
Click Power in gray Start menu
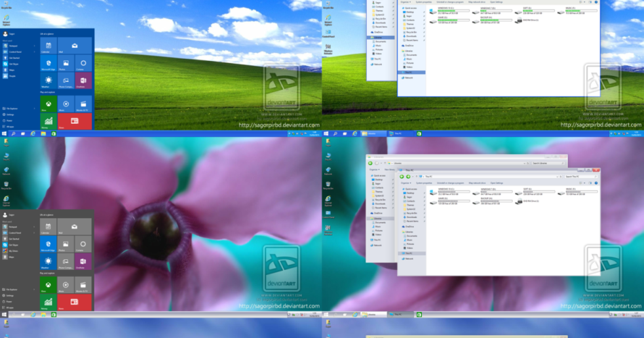(7, 301)
